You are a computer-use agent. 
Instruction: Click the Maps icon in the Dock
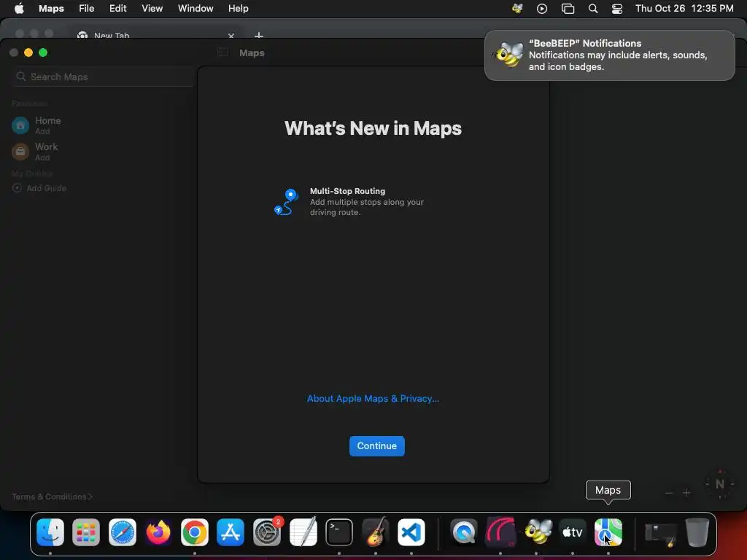click(608, 532)
